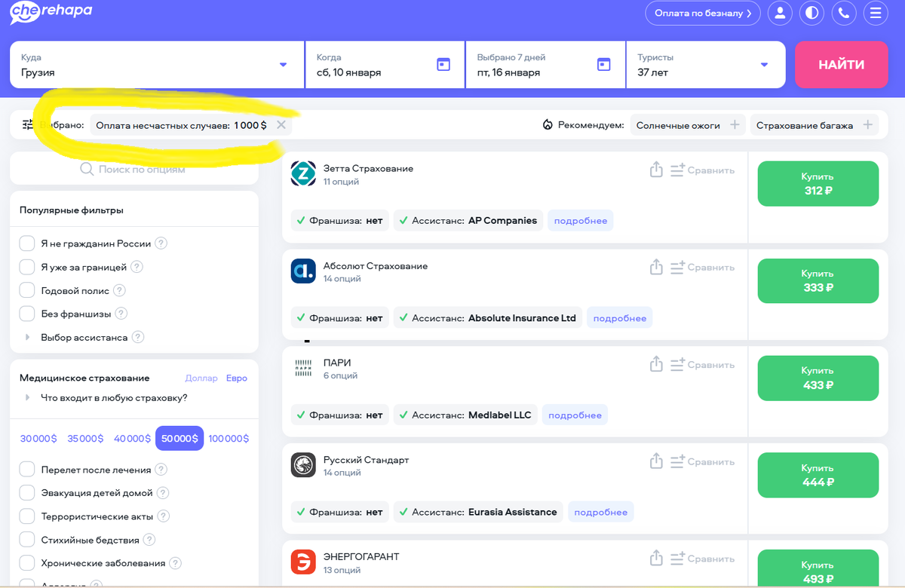Enable the Без франшизы checkbox
905x588 pixels.
(27, 313)
